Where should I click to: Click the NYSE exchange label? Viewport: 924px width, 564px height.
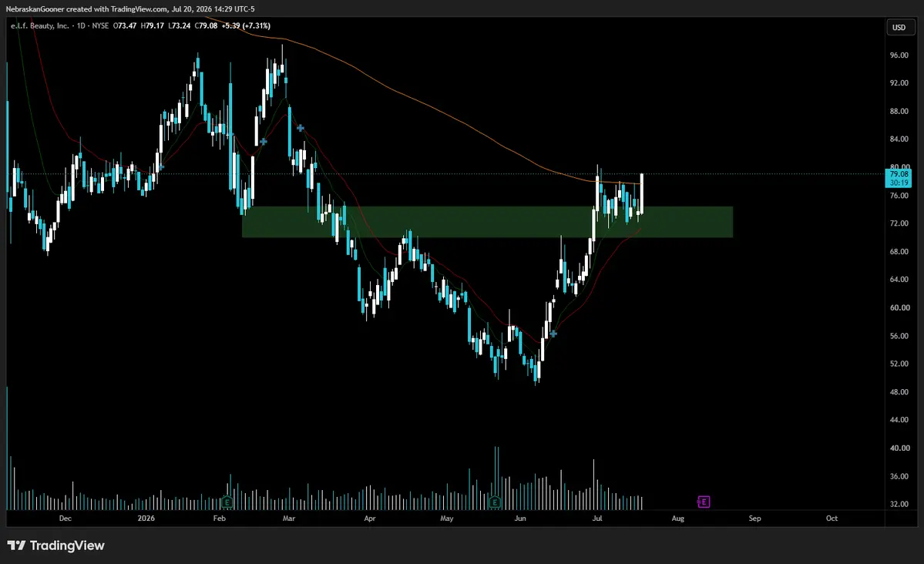pos(100,26)
